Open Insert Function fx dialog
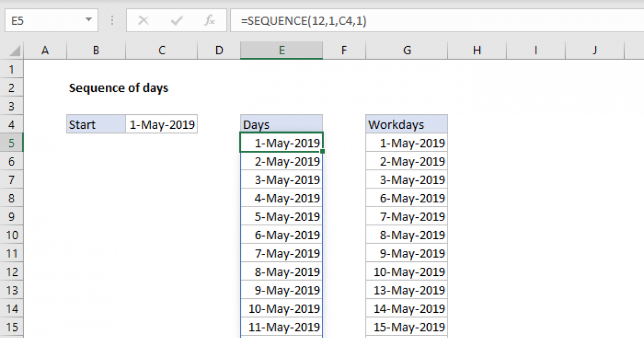Image resolution: width=644 pixels, height=338 pixels. point(209,21)
